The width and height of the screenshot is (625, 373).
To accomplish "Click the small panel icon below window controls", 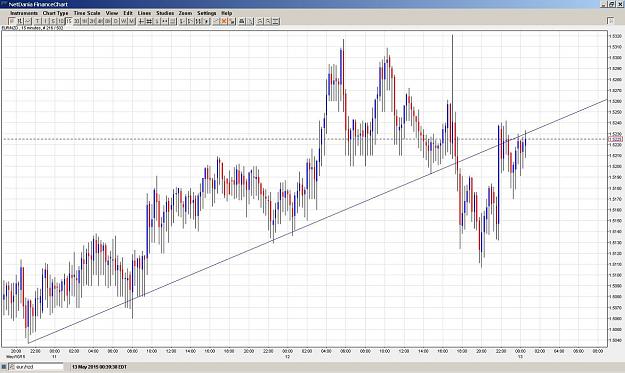I will [x=610, y=20].
